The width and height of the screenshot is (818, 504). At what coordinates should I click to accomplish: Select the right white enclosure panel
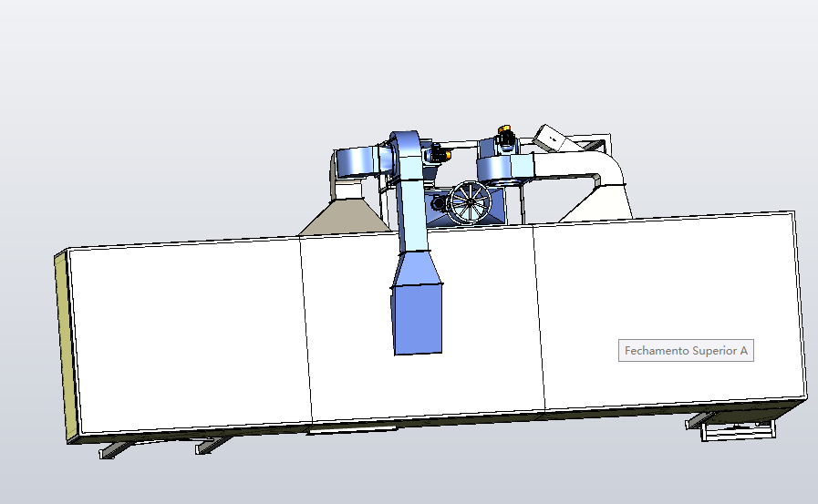click(670, 311)
